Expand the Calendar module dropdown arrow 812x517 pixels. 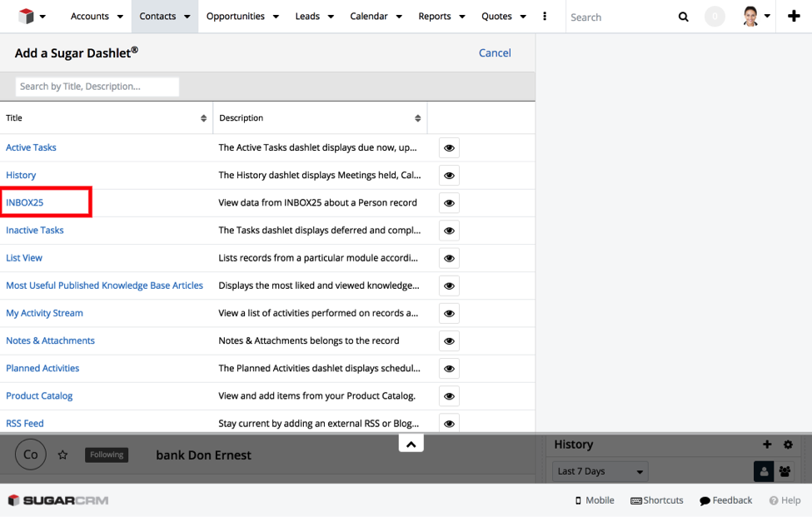pyautogui.click(x=399, y=17)
